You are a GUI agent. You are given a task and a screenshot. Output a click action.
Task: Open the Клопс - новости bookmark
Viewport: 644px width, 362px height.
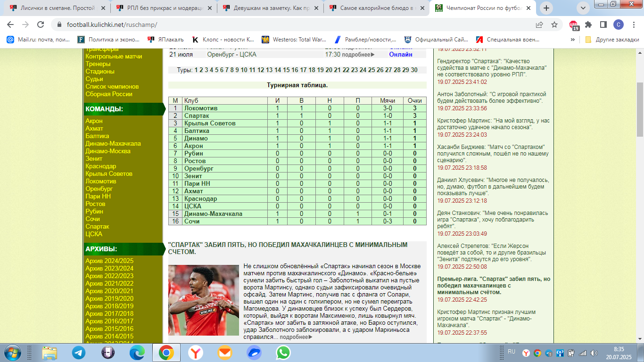223,40
